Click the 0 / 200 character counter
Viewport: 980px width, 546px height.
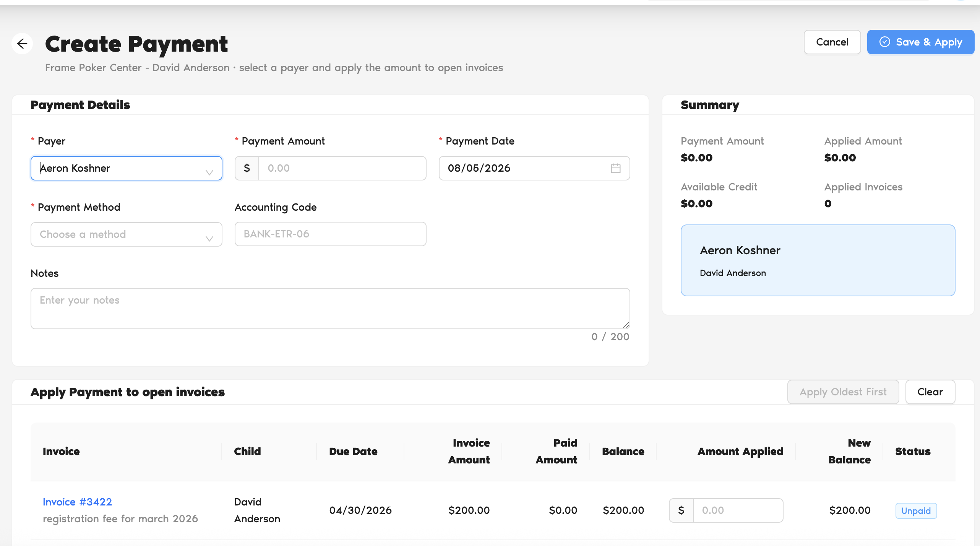[610, 337]
